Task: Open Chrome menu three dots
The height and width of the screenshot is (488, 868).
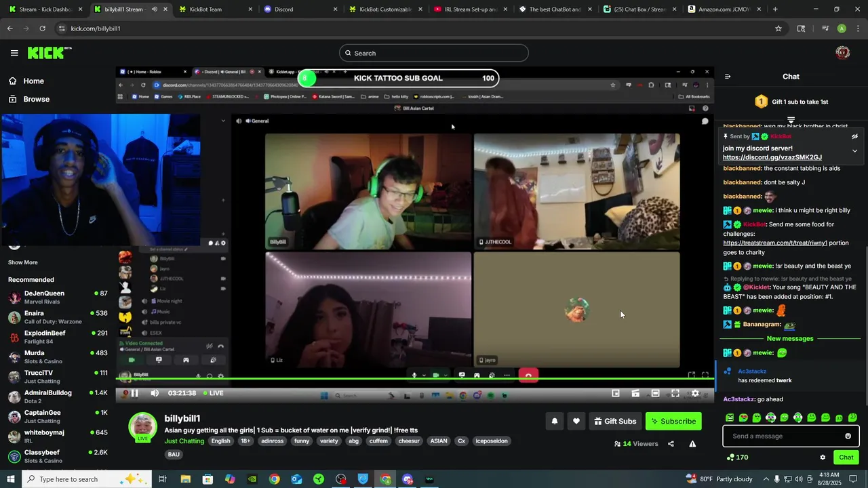Action: click(x=859, y=28)
